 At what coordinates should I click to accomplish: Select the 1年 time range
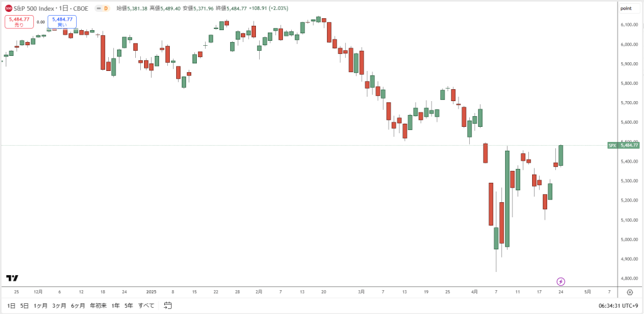[x=116, y=305]
